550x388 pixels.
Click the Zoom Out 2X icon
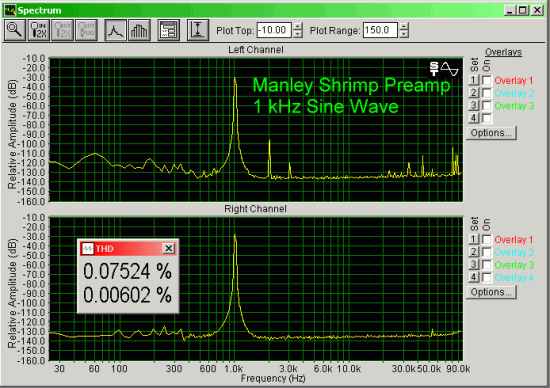[x=62, y=30]
